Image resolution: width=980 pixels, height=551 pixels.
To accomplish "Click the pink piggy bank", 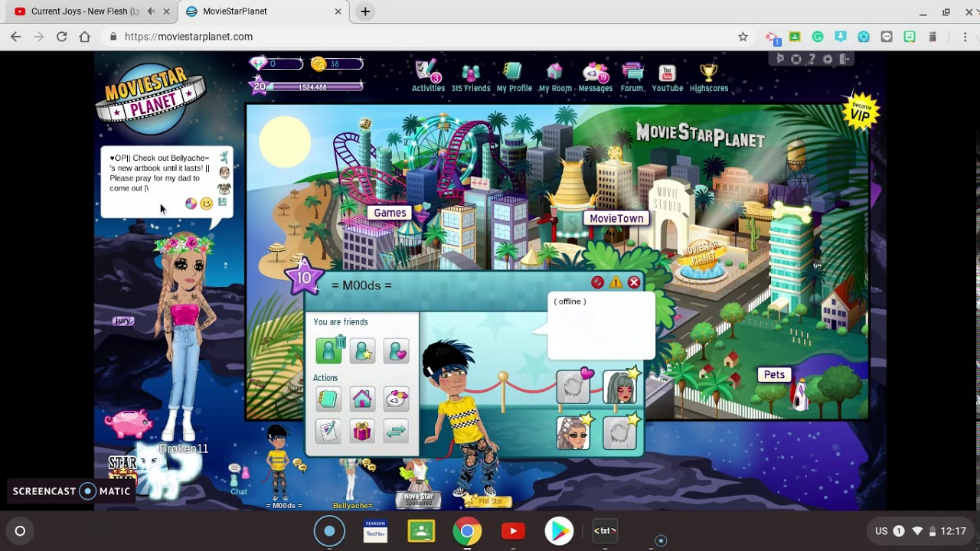I will (128, 423).
